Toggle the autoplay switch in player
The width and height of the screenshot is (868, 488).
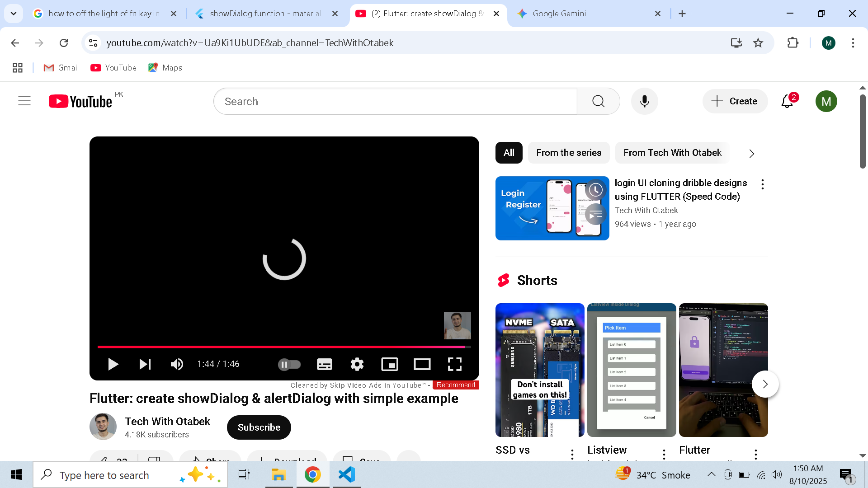point(289,364)
